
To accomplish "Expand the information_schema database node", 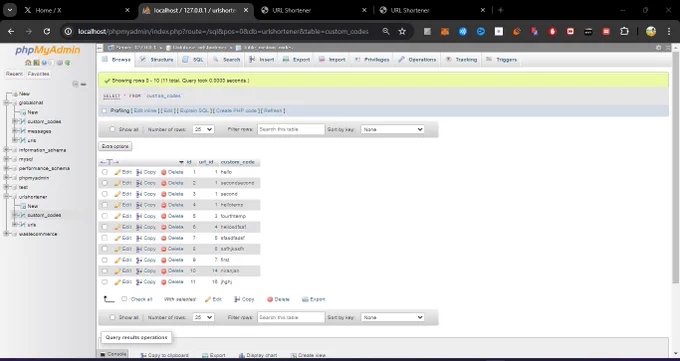I will click(x=6, y=150).
